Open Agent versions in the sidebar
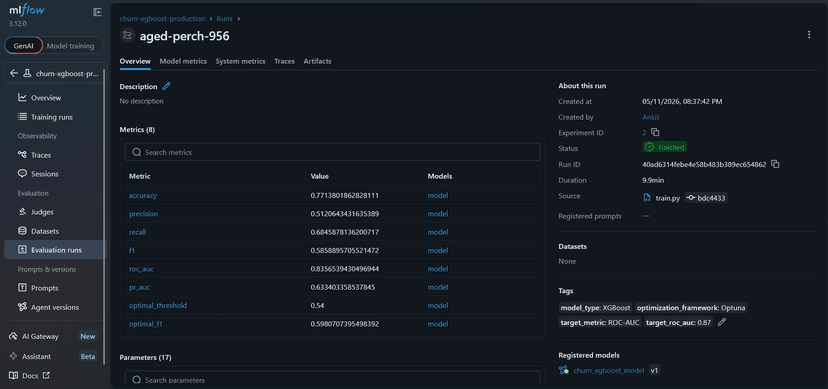 pyautogui.click(x=55, y=307)
